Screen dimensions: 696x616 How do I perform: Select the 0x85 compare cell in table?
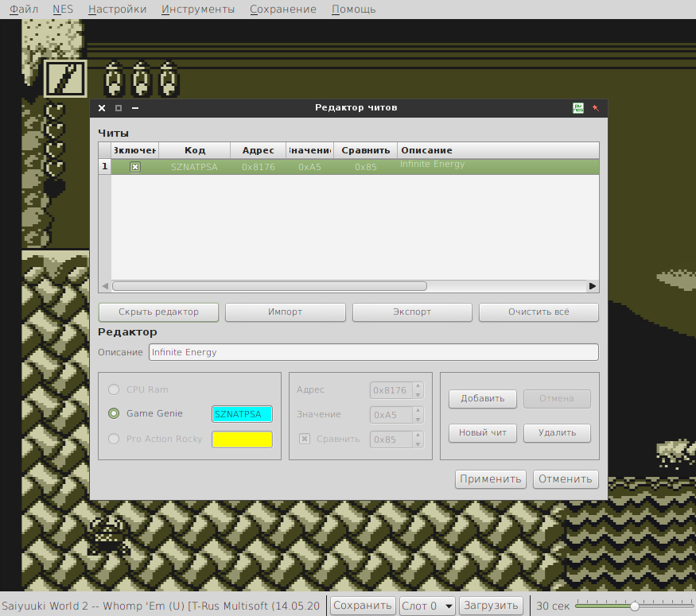(x=365, y=167)
